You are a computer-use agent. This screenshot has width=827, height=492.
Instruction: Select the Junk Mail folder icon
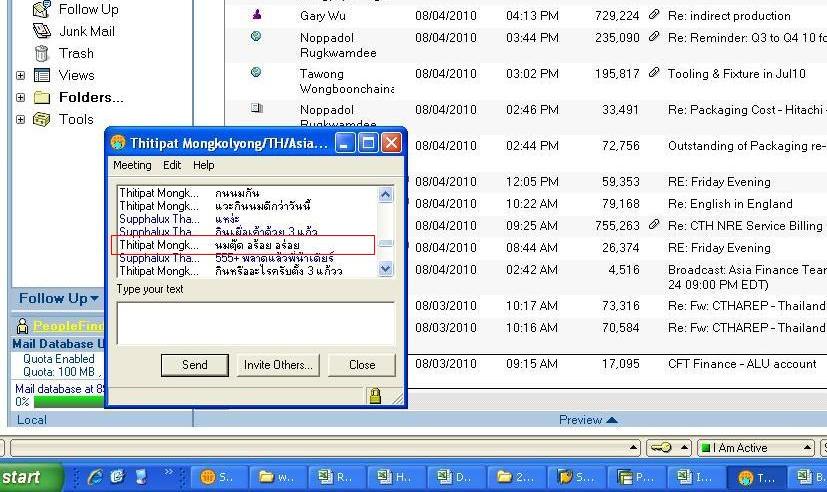tap(42, 31)
